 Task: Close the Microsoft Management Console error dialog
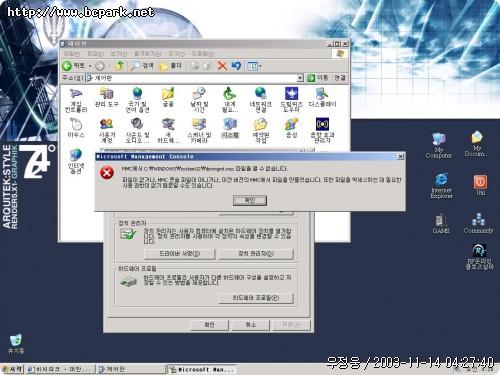tap(400, 157)
